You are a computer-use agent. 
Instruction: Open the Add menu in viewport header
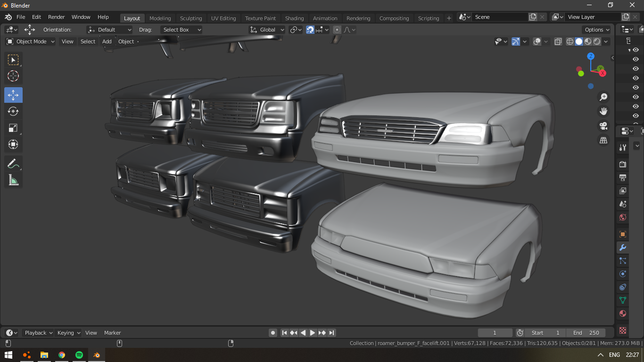pyautogui.click(x=107, y=41)
